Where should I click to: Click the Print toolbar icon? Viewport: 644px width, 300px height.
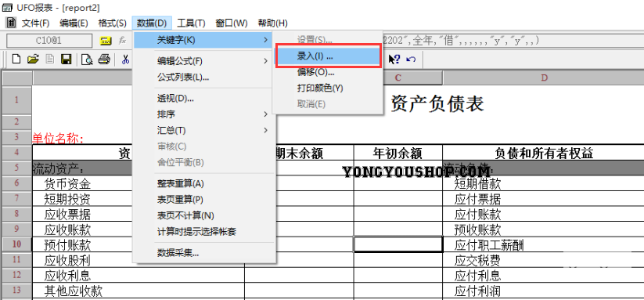pos(104,60)
